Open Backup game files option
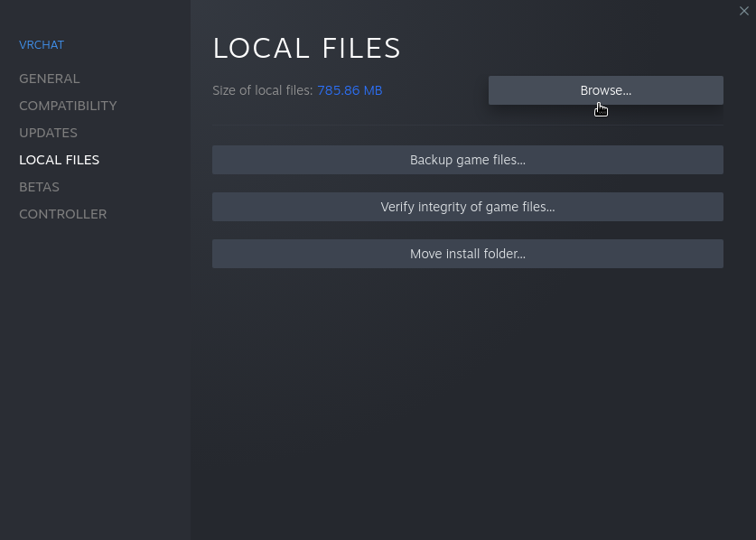Image resolution: width=756 pixels, height=540 pixels. pos(468,160)
